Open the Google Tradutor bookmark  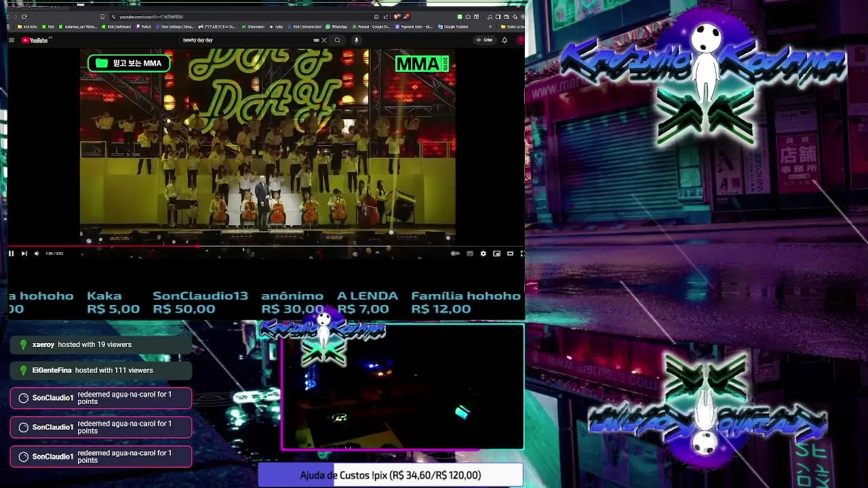(454, 26)
